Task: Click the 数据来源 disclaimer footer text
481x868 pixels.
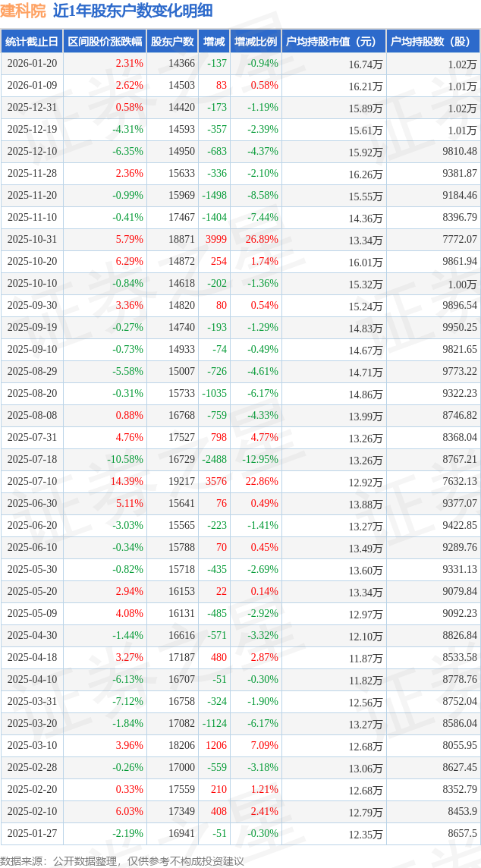Action: (x=122, y=860)
